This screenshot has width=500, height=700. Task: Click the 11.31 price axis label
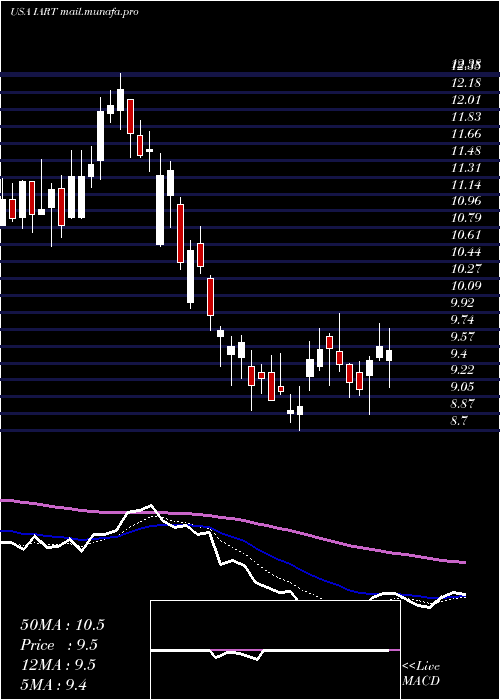pyautogui.click(x=466, y=168)
